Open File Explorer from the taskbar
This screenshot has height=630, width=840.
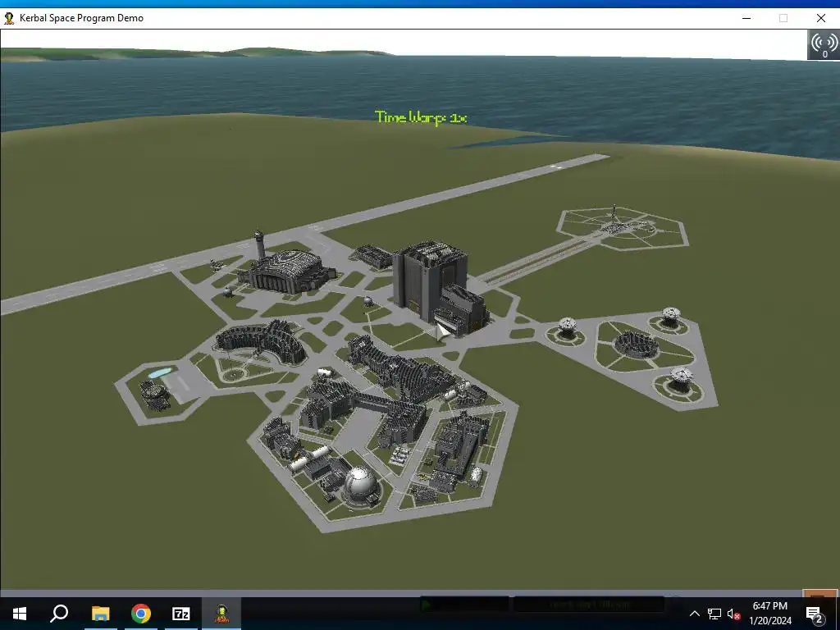100,614
